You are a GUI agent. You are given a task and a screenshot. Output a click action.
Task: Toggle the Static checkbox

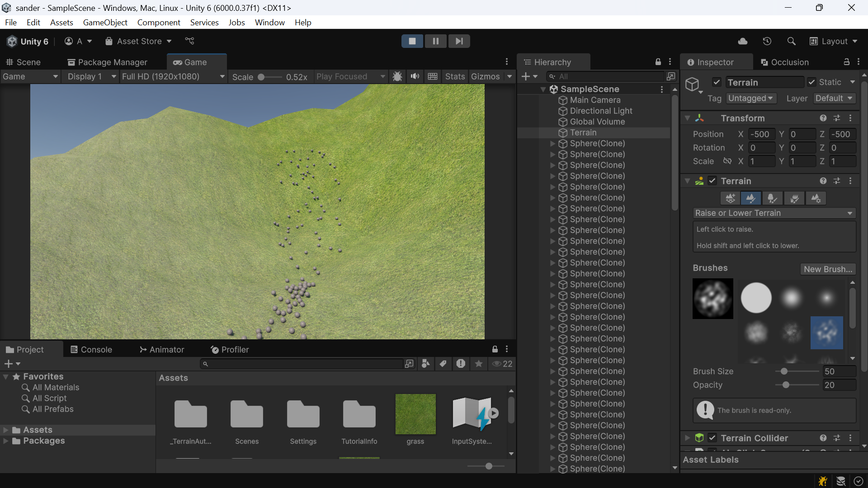(812, 82)
